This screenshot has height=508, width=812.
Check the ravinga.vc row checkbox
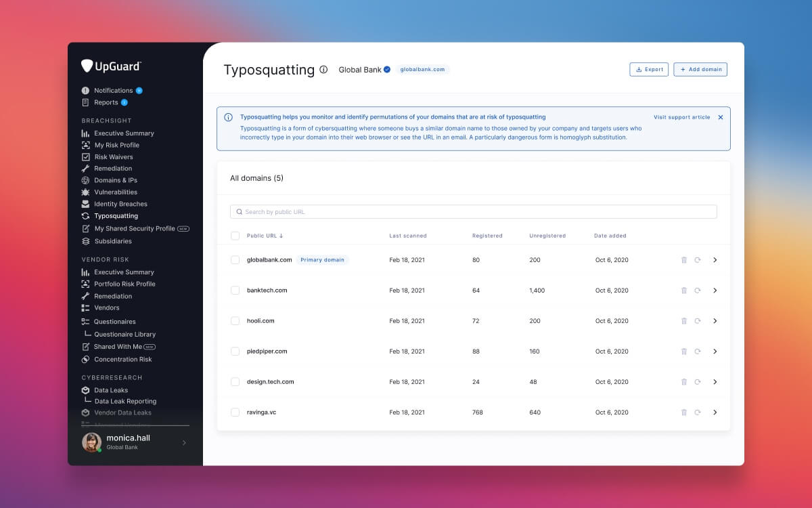pyautogui.click(x=235, y=412)
